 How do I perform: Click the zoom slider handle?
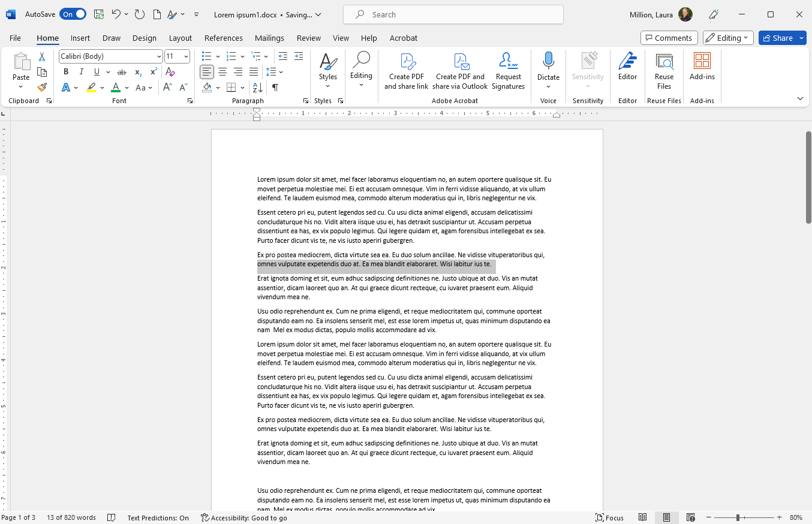(738, 517)
